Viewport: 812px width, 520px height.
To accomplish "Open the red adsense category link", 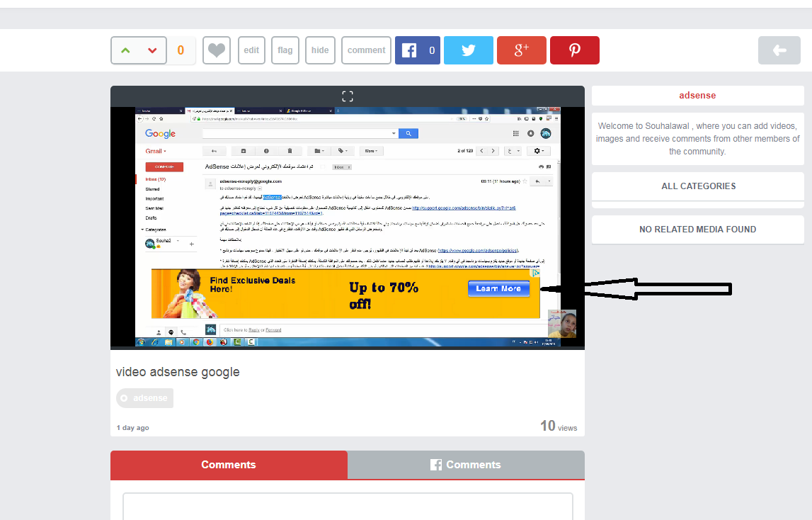I will [x=697, y=96].
